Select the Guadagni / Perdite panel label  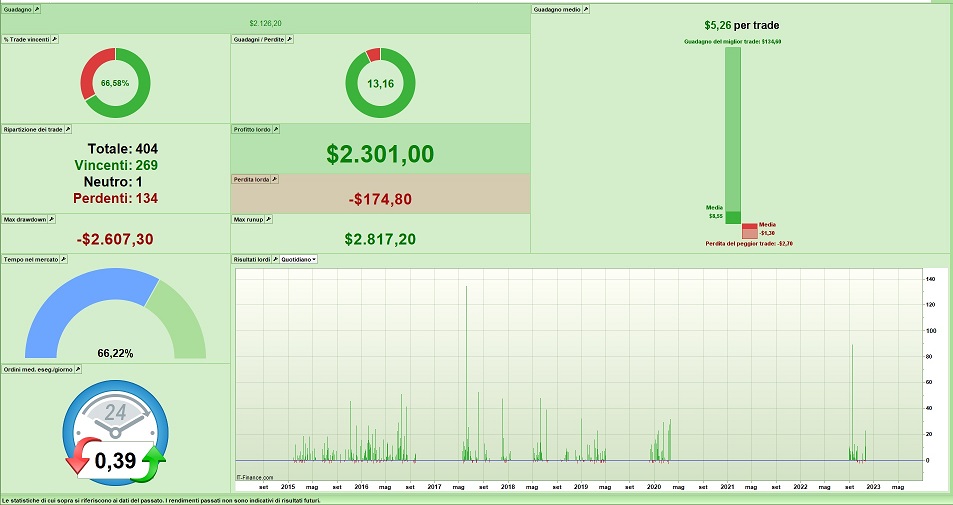pyautogui.click(x=259, y=39)
